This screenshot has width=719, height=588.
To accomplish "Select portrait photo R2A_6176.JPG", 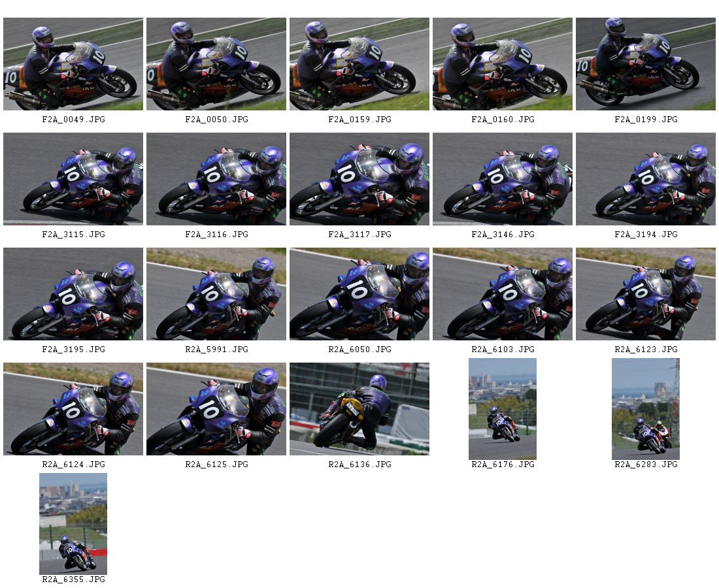I will coord(502,409).
